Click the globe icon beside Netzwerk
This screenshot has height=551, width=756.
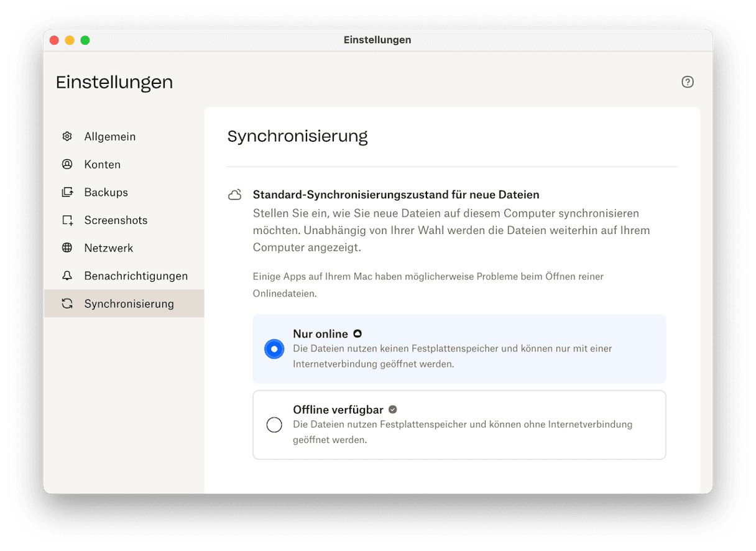point(67,248)
